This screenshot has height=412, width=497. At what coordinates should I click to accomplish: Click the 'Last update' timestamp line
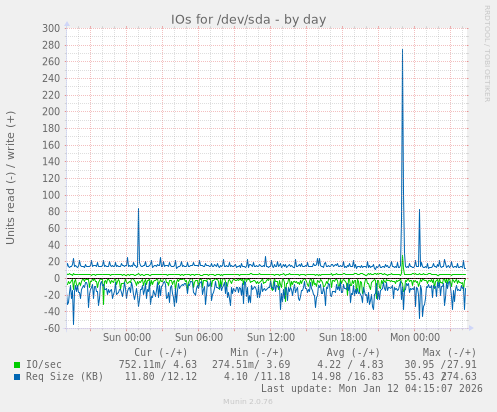point(372,389)
